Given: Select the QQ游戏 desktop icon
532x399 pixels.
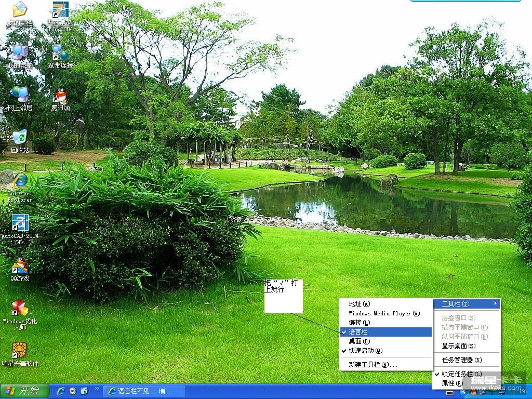Looking at the screenshot, I should pos(20,269).
